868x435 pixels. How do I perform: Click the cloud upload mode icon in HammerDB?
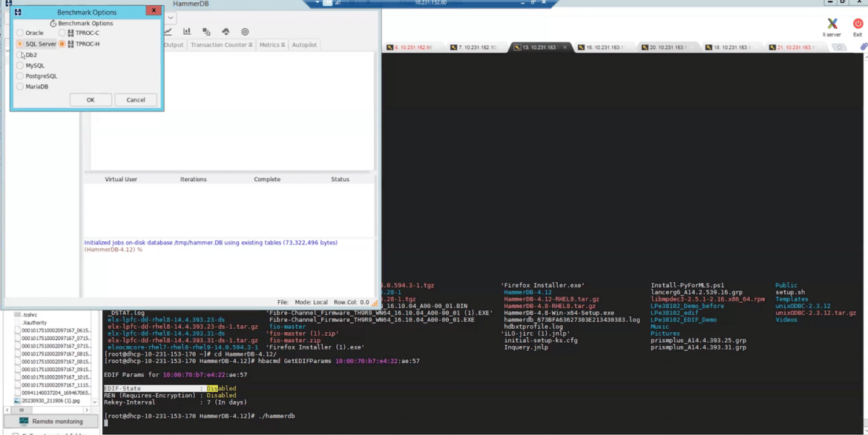point(226,32)
